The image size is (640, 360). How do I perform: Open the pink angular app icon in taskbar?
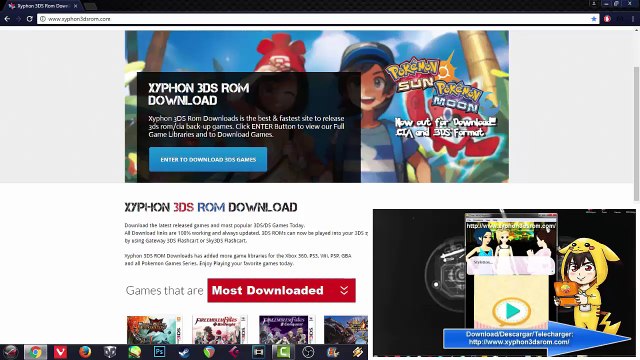234,352
